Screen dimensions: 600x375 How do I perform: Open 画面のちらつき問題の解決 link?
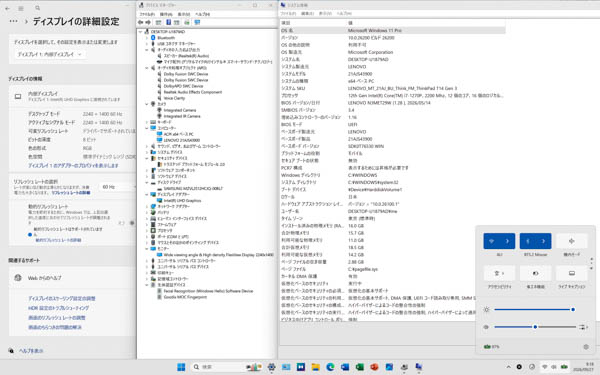pyautogui.click(x=55, y=328)
